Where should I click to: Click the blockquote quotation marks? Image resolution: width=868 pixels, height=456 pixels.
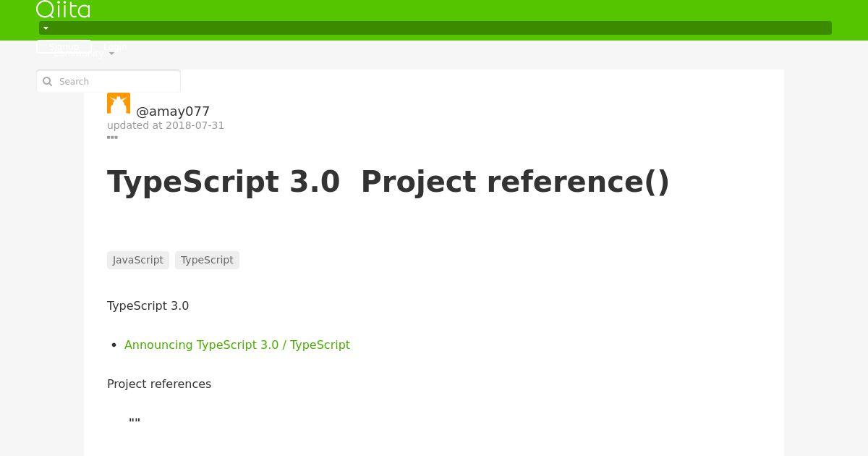point(135,421)
